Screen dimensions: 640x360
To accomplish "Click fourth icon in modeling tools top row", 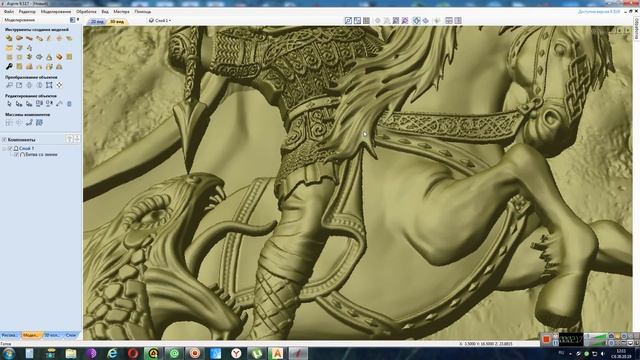I will 39,38.
